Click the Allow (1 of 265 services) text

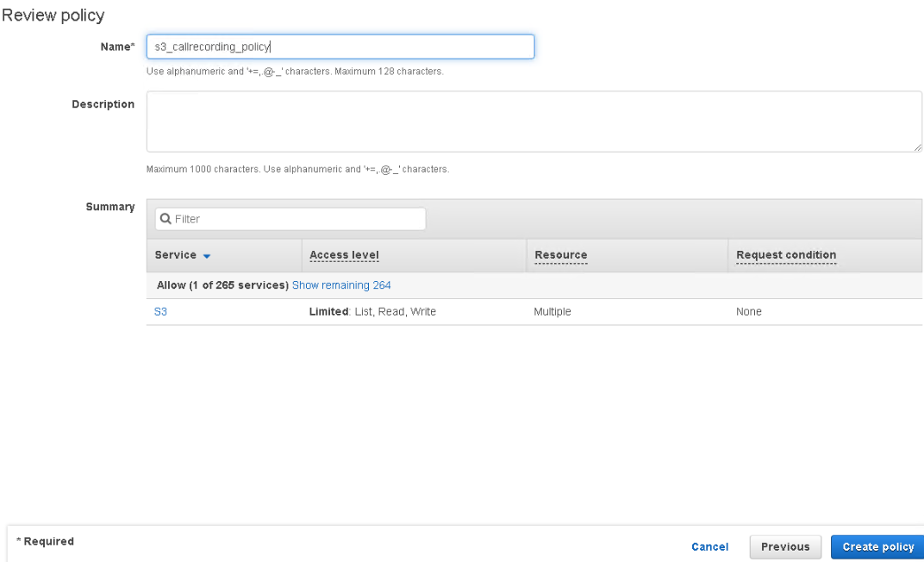pos(222,285)
